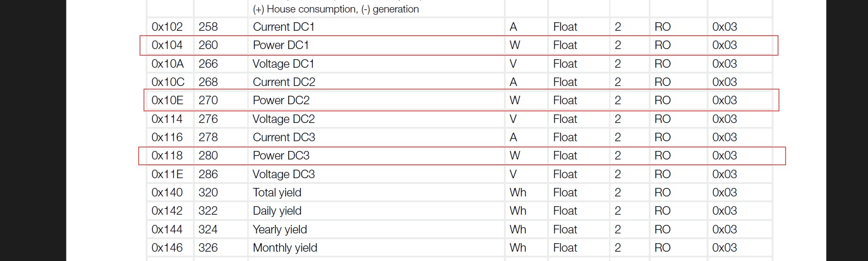The height and width of the screenshot is (261, 868).
Task: Select the "Current DC3" description text
Action: tap(284, 138)
